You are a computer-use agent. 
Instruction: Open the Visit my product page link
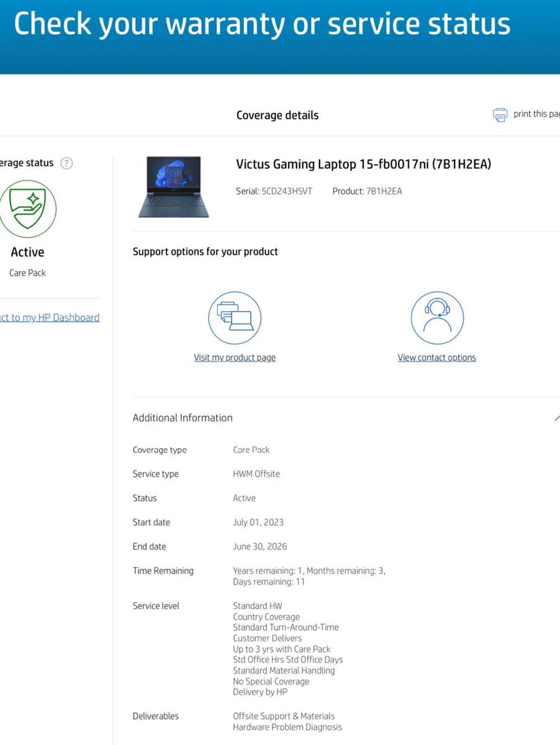[235, 358]
